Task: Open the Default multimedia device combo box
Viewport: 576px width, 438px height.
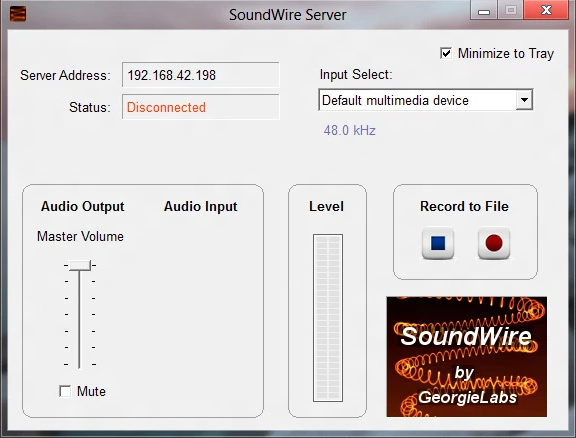Action: pos(426,100)
